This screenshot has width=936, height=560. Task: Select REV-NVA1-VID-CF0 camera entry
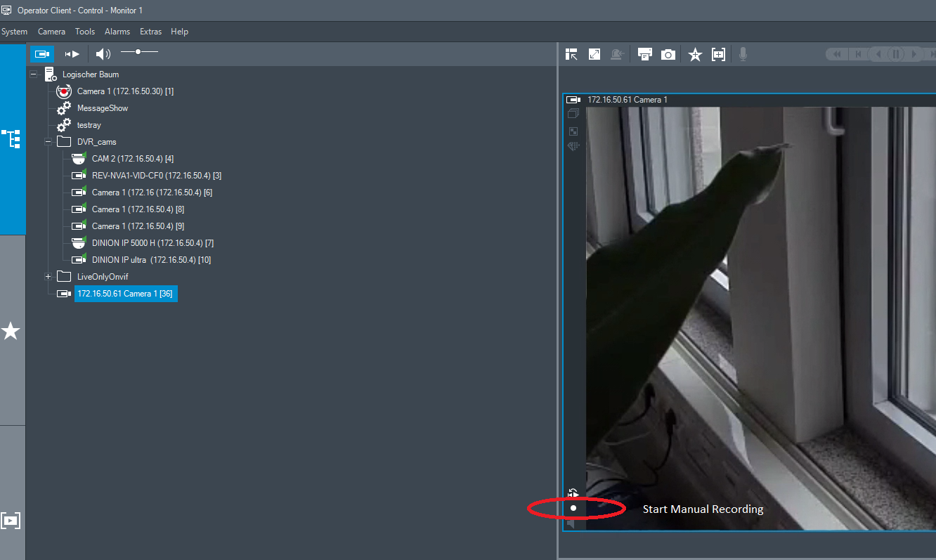(157, 176)
